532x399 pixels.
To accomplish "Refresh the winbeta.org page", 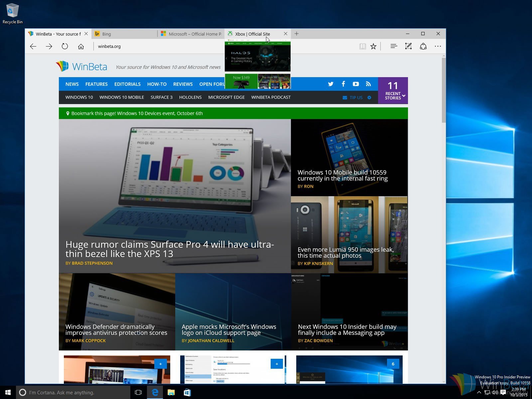I will click(x=65, y=46).
